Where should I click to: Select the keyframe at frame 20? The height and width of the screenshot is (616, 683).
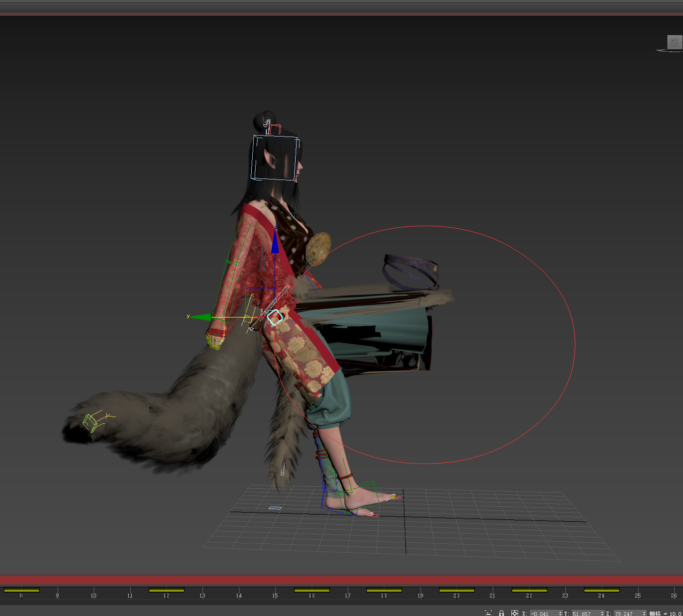(457, 590)
